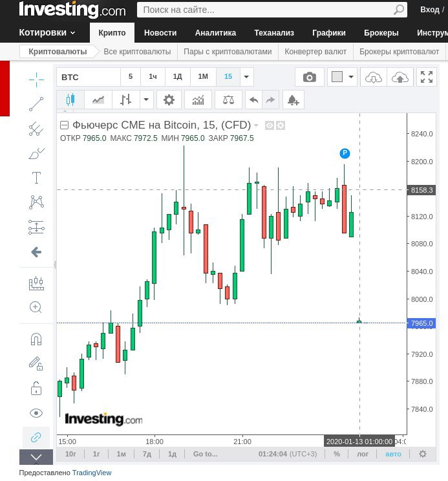Open dropdown arrow after chart title (CFD)
Image resolution: width=448 pixels, height=481 pixels.
pos(256,125)
